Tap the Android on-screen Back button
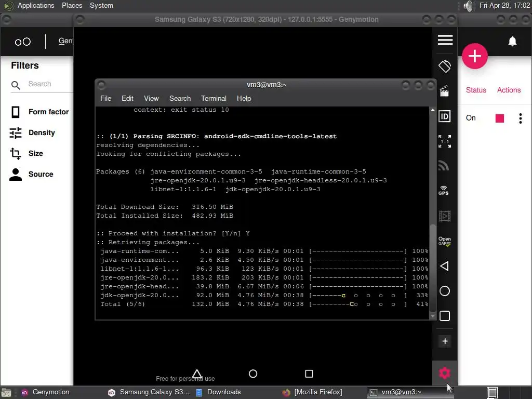This screenshot has width=532, height=399. click(197, 374)
